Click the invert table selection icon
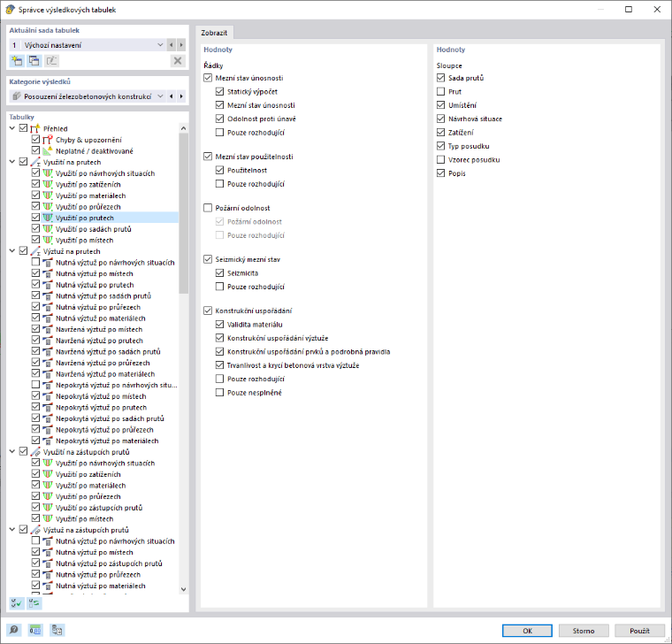672x644 pixels. [34, 603]
